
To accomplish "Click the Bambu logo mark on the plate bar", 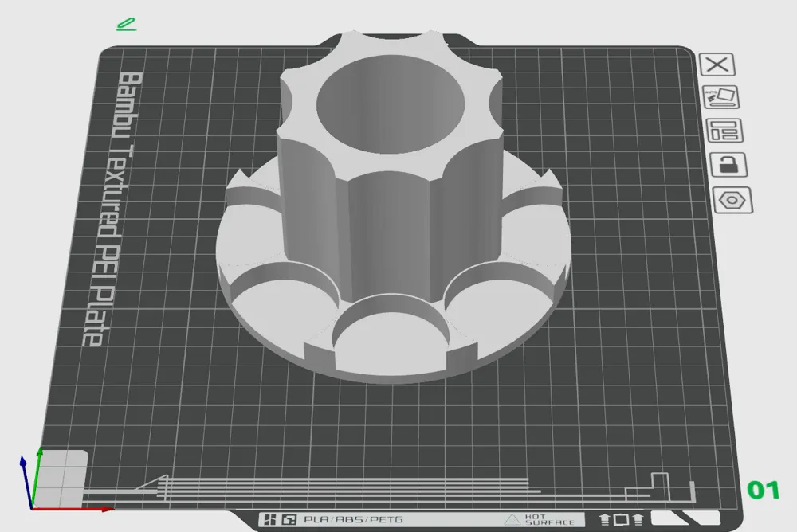I will (x=269, y=518).
